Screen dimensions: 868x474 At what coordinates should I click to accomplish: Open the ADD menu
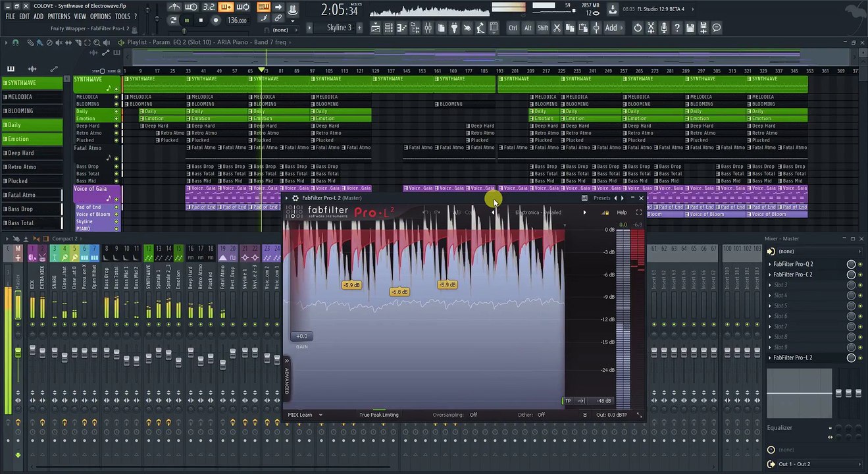(39, 16)
